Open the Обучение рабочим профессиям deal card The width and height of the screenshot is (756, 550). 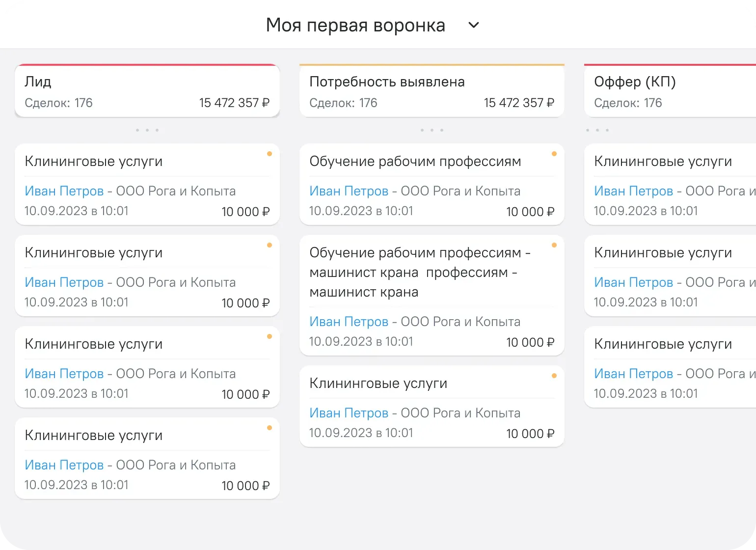[415, 161]
